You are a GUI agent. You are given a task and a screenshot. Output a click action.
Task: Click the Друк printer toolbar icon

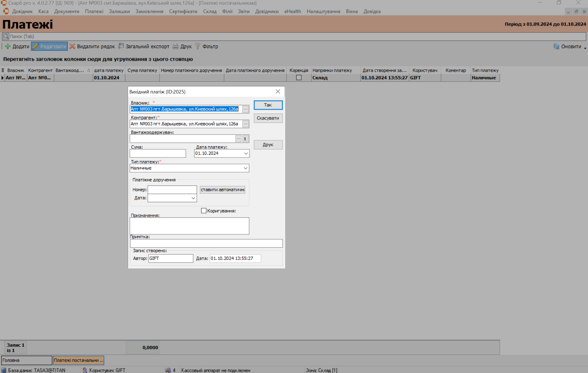(176, 46)
